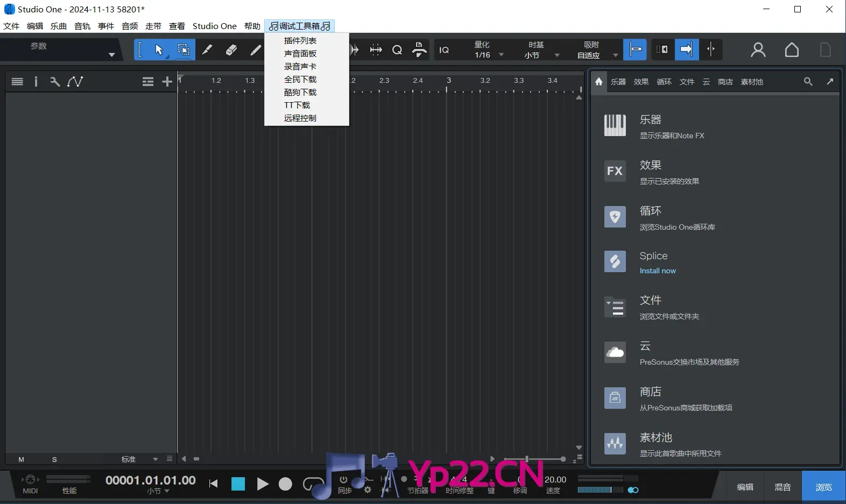
Task: Switch to the 素材池 browser tab
Action: click(752, 82)
